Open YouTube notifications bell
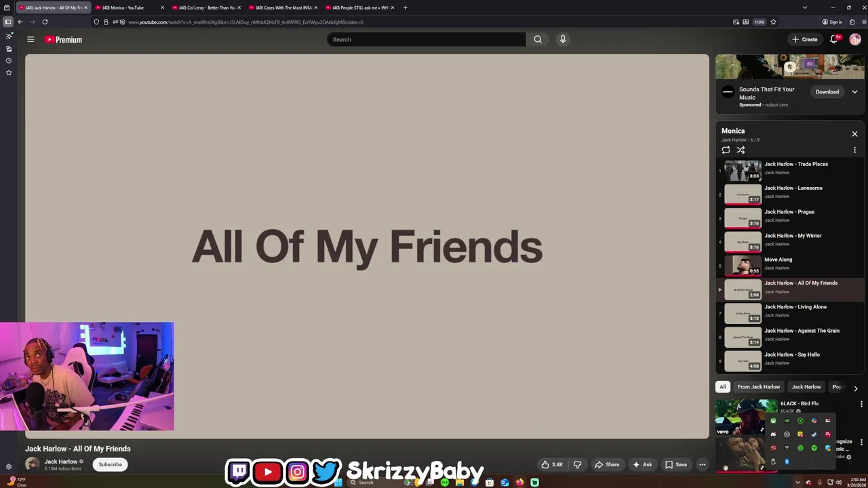Screen dimensions: 868x488 coord(835,39)
